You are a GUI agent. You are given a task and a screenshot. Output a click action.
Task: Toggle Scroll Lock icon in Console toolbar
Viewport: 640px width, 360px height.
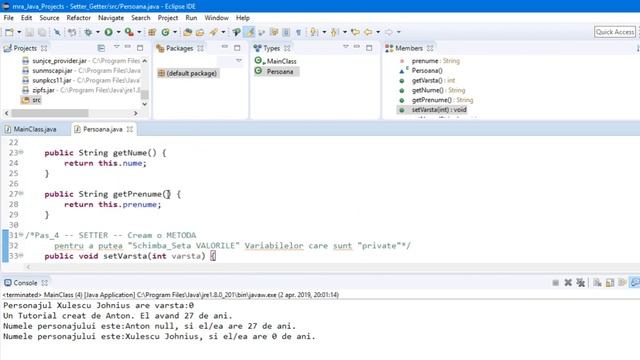[610, 283]
